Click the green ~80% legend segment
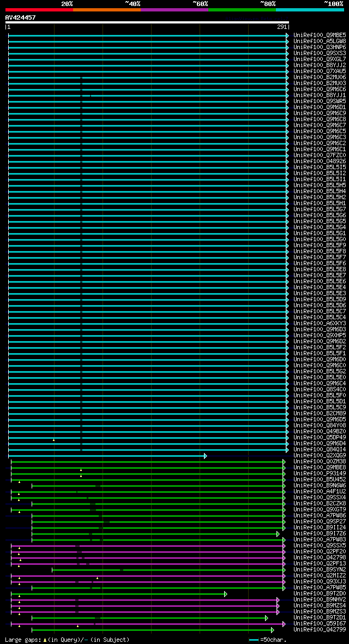The height and width of the screenshot is (644, 349). (x=242, y=9)
